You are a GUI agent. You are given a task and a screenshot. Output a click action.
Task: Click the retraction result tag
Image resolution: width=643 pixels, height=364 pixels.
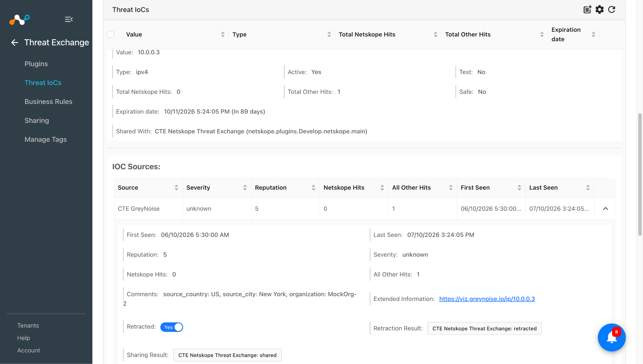pyautogui.click(x=484, y=329)
